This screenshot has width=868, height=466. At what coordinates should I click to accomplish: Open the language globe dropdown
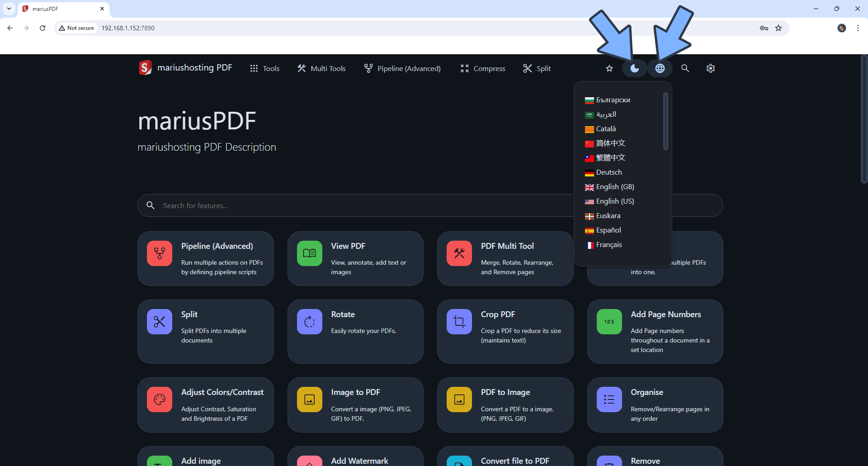660,68
